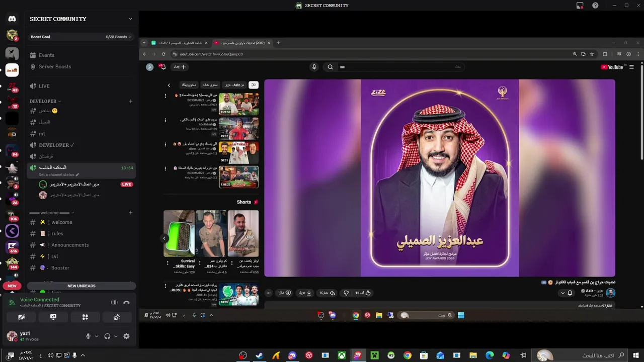Click the video share button
644x362 pixels.
tap(327, 293)
